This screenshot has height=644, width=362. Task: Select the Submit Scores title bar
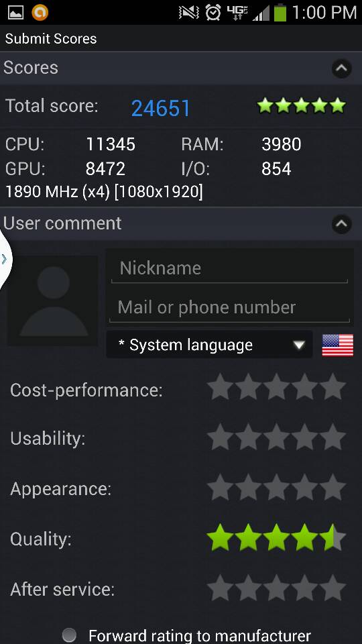click(x=181, y=38)
